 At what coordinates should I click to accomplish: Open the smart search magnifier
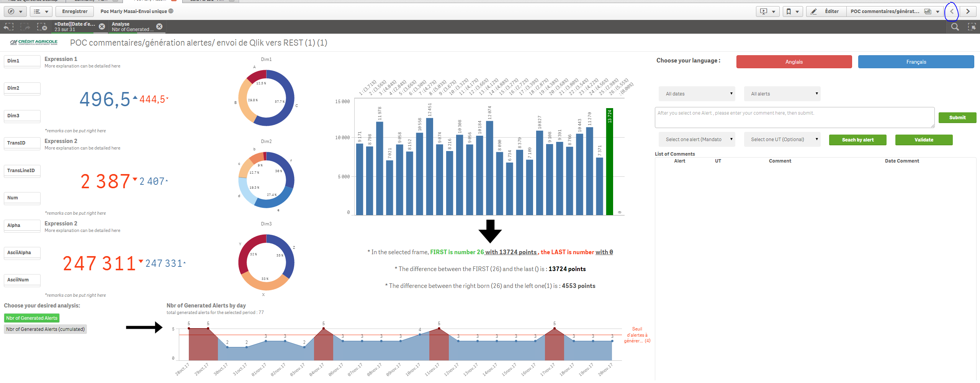955,27
